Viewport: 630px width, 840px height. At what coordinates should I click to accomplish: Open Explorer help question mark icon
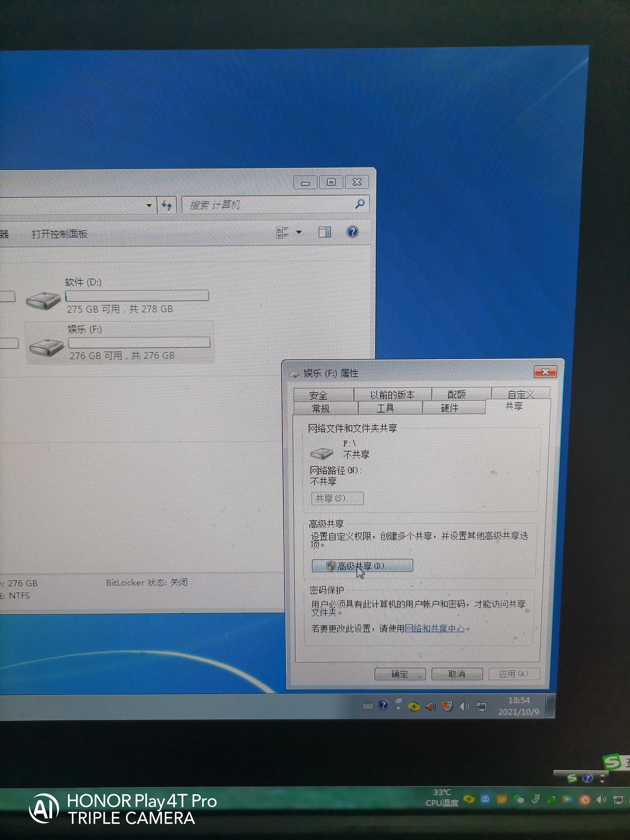pyautogui.click(x=352, y=232)
